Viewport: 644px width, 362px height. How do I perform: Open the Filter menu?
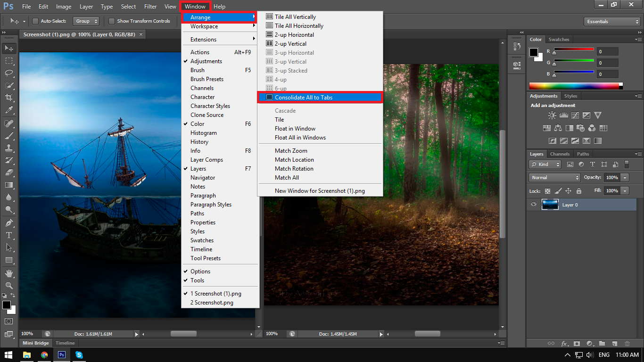[x=150, y=7]
